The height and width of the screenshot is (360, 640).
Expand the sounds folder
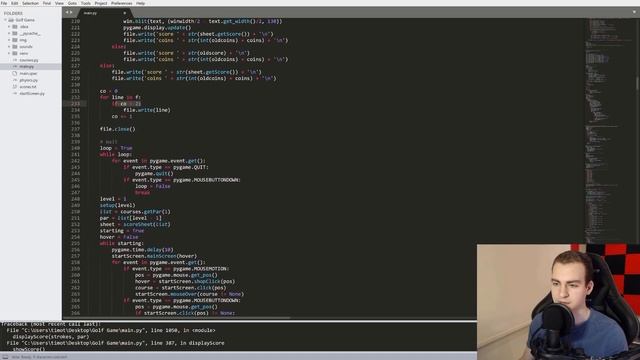pos(9,47)
